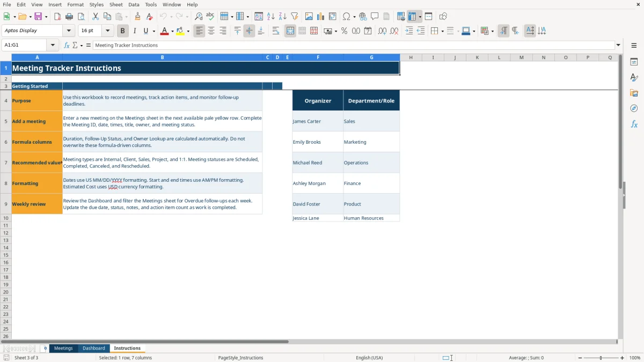Click the Print icon
The width and height of the screenshot is (644, 362).
[69, 17]
